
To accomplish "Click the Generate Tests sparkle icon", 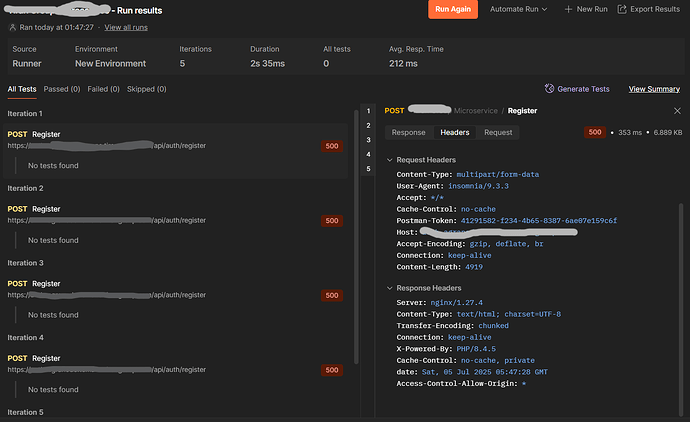I will click(549, 89).
